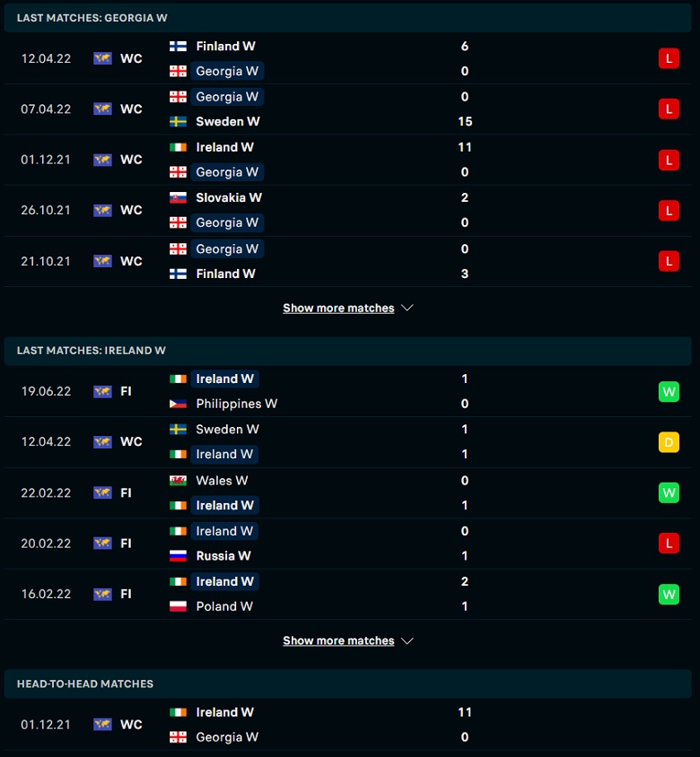Open the Last Matches: Georgia W section header
Image resolution: width=700 pixels, height=757 pixels.
pos(348,18)
